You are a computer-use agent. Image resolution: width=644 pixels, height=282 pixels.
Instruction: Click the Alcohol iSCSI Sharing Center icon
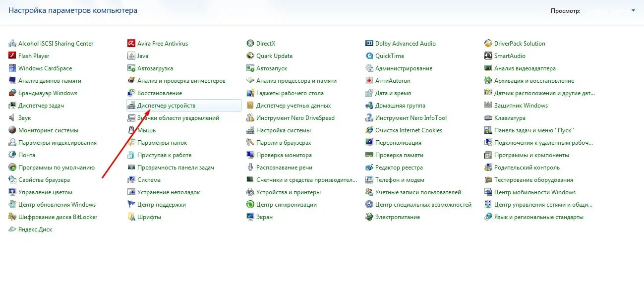pos(12,44)
